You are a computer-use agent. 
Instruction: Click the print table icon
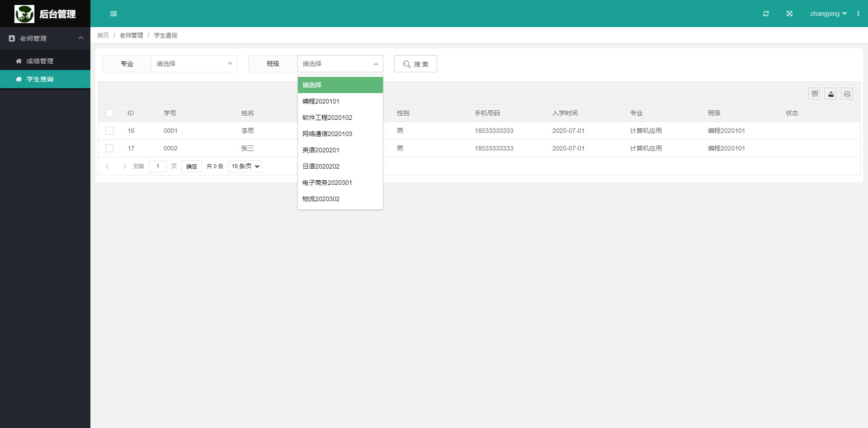[x=847, y=94]
